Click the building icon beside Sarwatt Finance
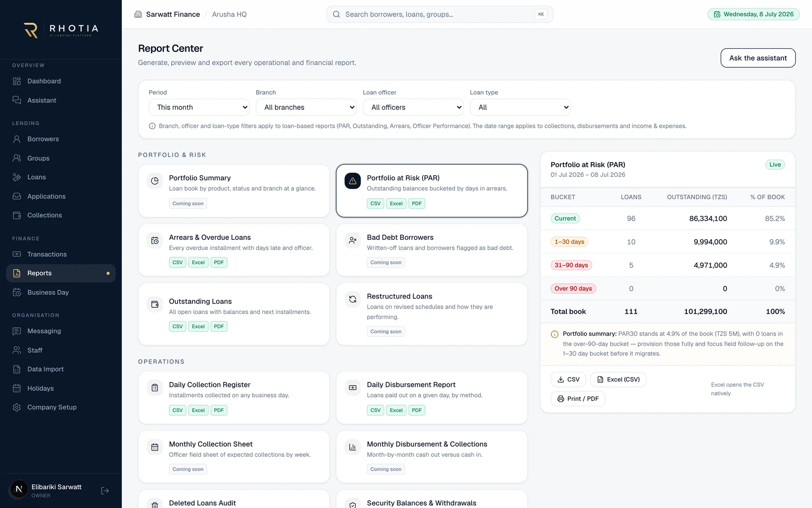The image size is (812, 508). click(x=138, y=14)
